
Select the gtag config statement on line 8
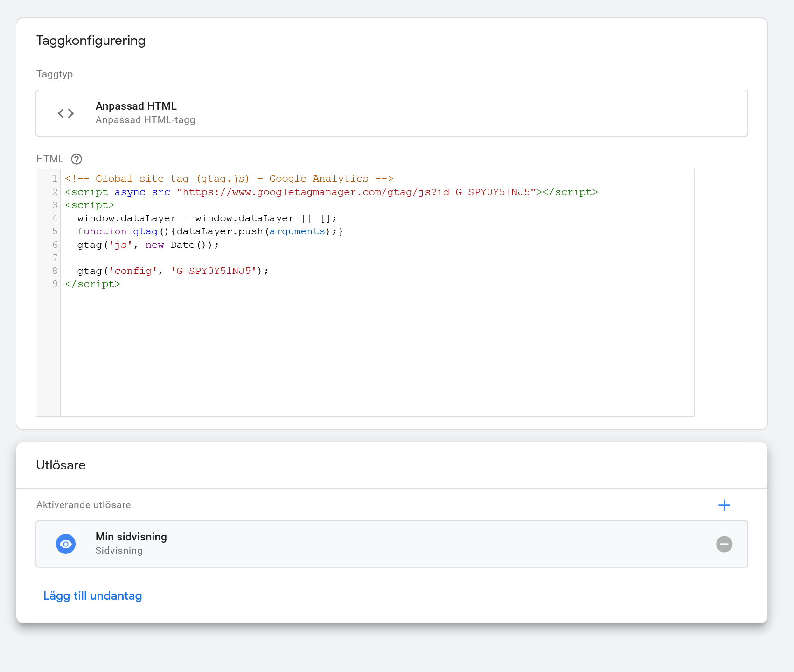point(173,271)
